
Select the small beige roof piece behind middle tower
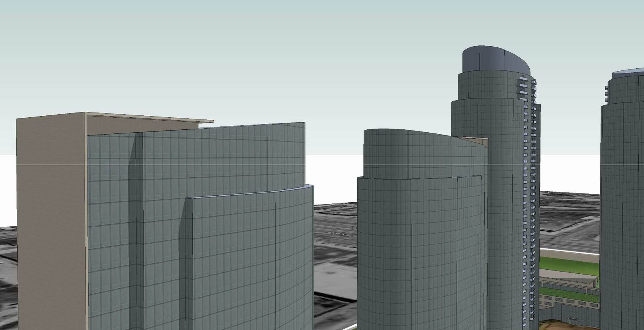click(475, 140)
